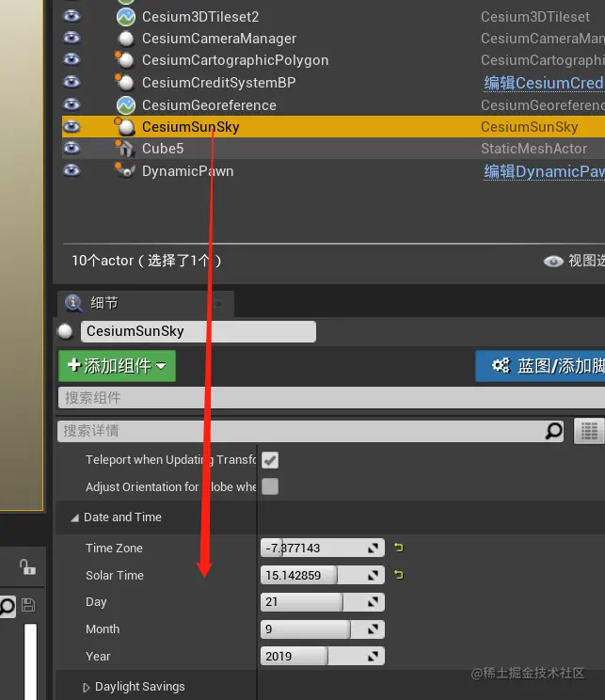
Task: Click the StaticMeshActor type text for Cube5
Action: click(533, 149)
